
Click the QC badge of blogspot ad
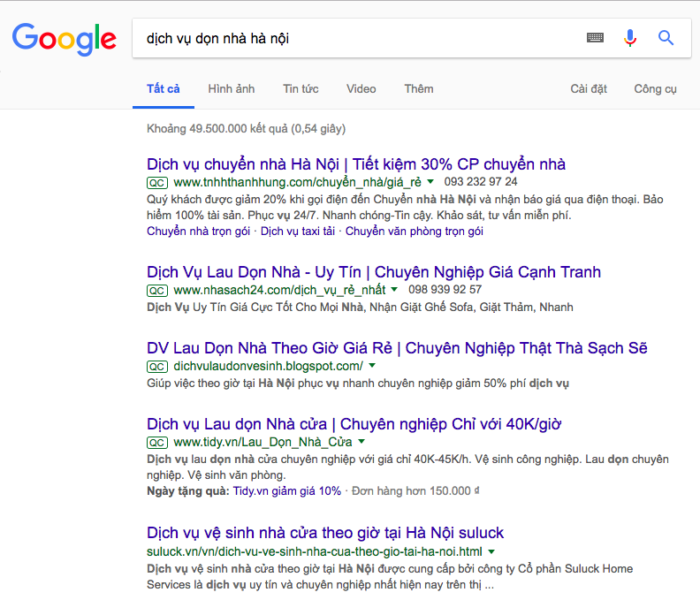click(157, 367)
